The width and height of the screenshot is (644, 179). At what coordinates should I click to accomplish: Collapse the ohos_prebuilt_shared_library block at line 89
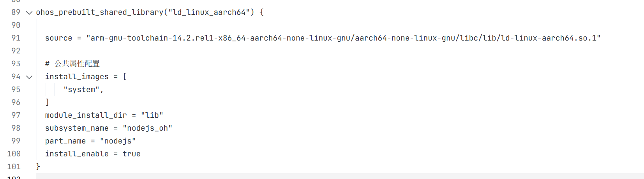[x=29, y=13]
